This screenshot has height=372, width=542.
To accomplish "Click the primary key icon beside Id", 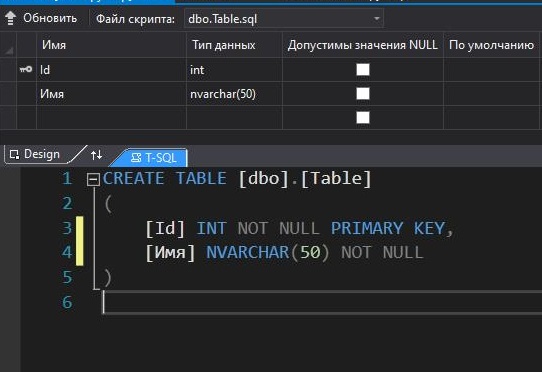I will click(26, 69).
